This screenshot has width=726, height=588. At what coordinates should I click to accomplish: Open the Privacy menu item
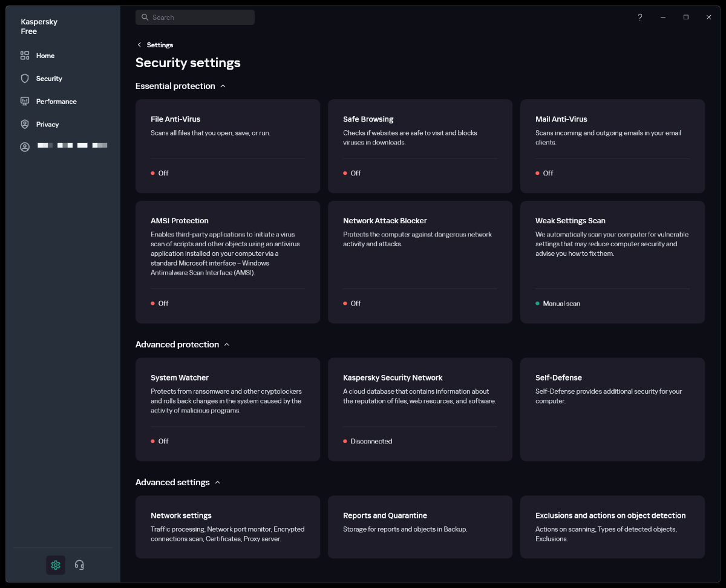click(47, 125)
